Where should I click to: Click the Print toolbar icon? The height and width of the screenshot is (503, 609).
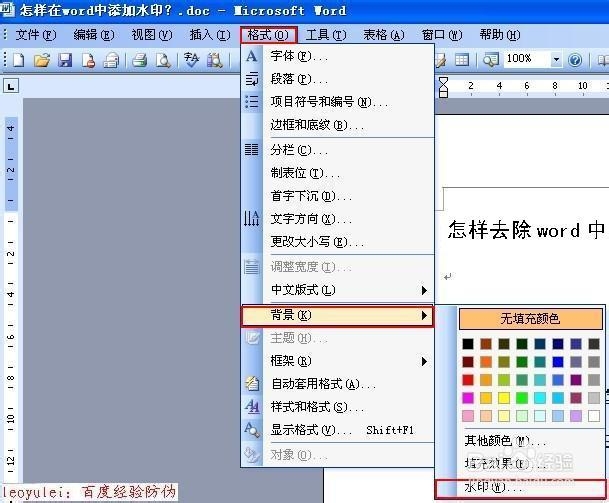click(x=139, y=60)
